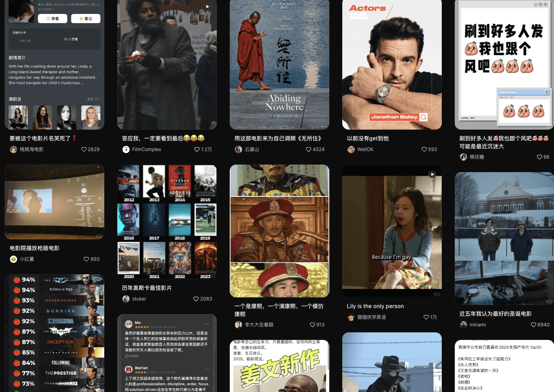Open 李大大在看剧 avatar

coord(238,325)
